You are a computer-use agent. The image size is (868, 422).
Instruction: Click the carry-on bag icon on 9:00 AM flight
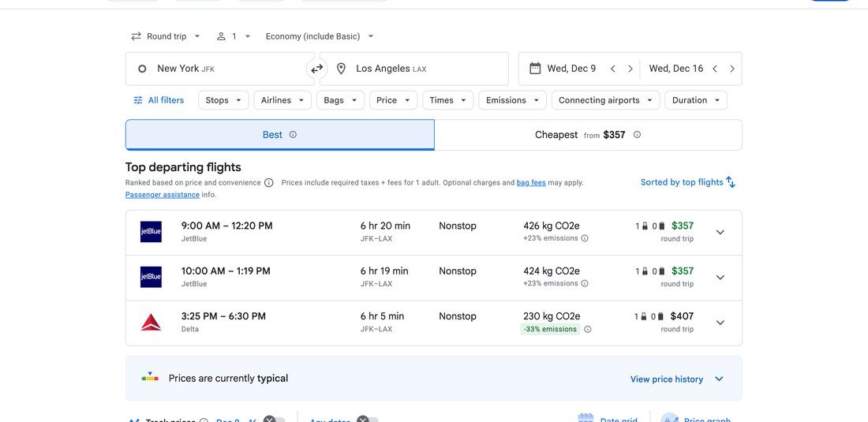pyautogui.click(x=645, y=226)
